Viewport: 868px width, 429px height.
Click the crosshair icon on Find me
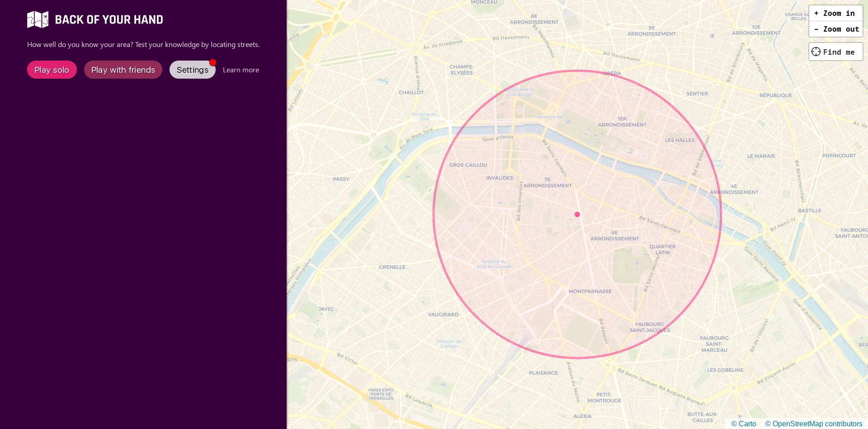click(x=816, y=52)
